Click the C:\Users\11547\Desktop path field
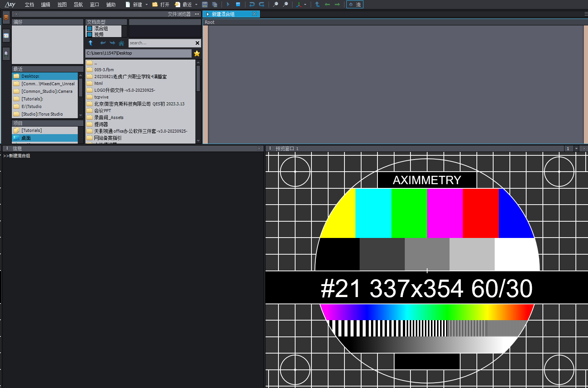Screen dimensions: 588x388 click(x=138, y=53)
